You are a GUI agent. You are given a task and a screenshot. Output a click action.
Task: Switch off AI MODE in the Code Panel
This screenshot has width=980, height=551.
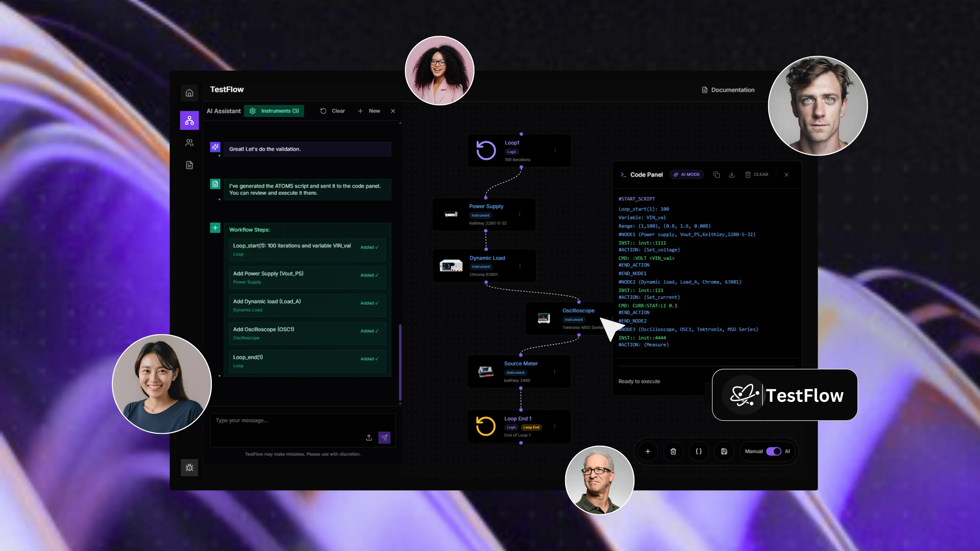tap(687, 174)
